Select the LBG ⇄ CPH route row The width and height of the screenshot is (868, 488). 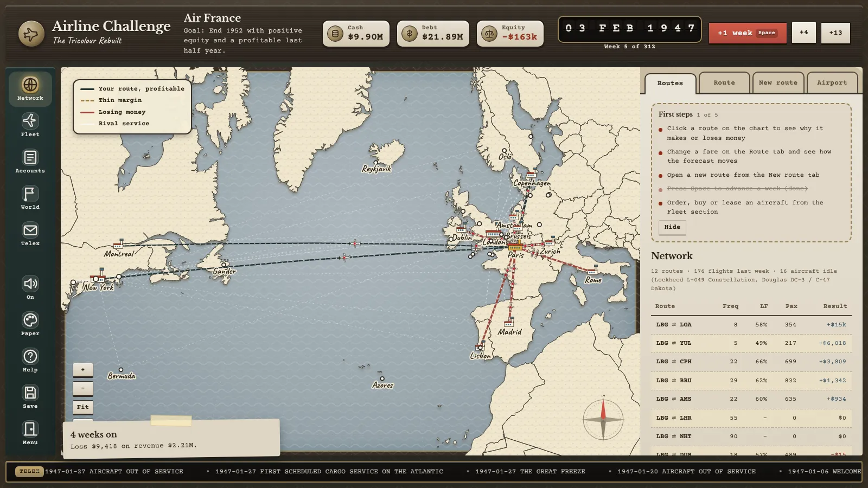(751, 362)
